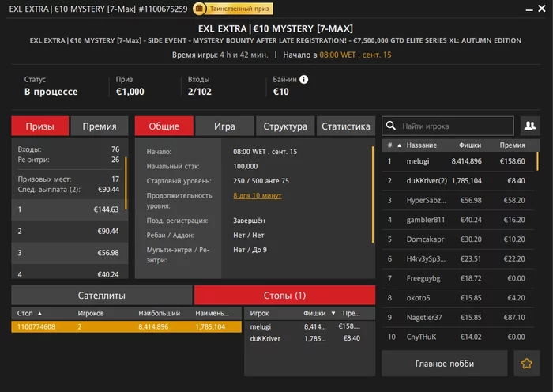The image size is (553, 392).
Task: Click first place prize €144.63 row
Action: point(69,209)
